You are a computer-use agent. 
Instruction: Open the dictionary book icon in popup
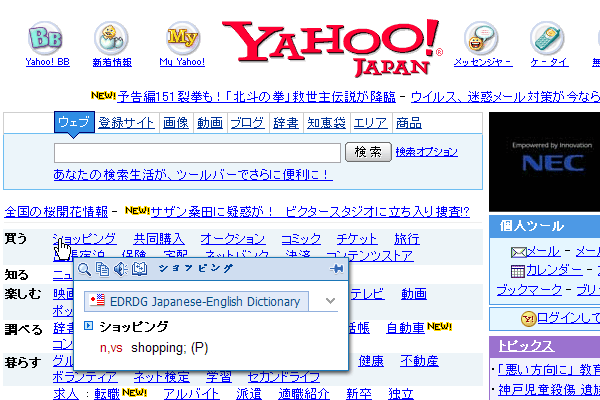coord(139,269)
